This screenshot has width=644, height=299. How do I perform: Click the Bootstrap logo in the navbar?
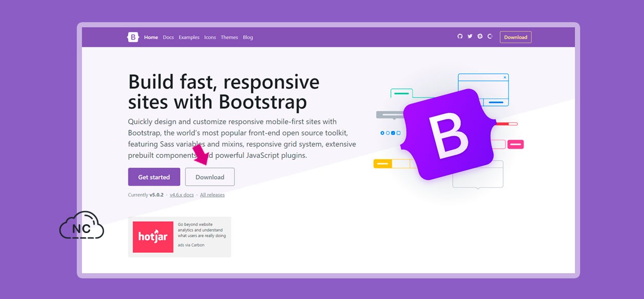click(x=133, y=37)
